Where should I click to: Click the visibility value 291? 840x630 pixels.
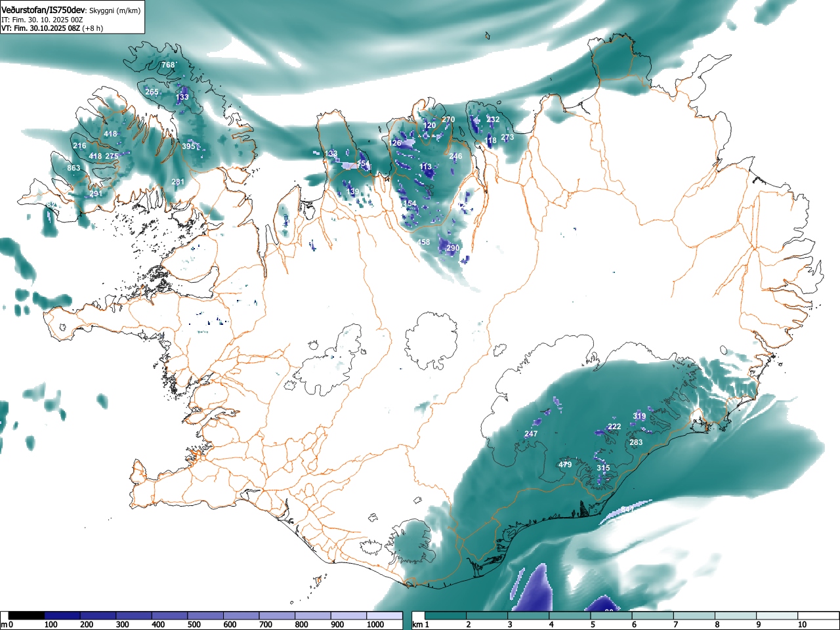96,194
